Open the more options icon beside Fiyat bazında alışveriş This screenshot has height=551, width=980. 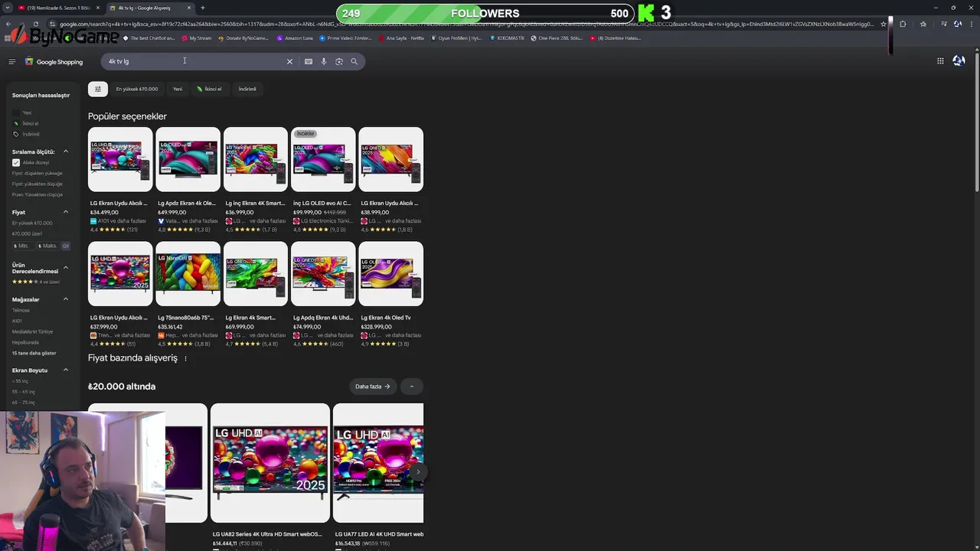point(185,358)
